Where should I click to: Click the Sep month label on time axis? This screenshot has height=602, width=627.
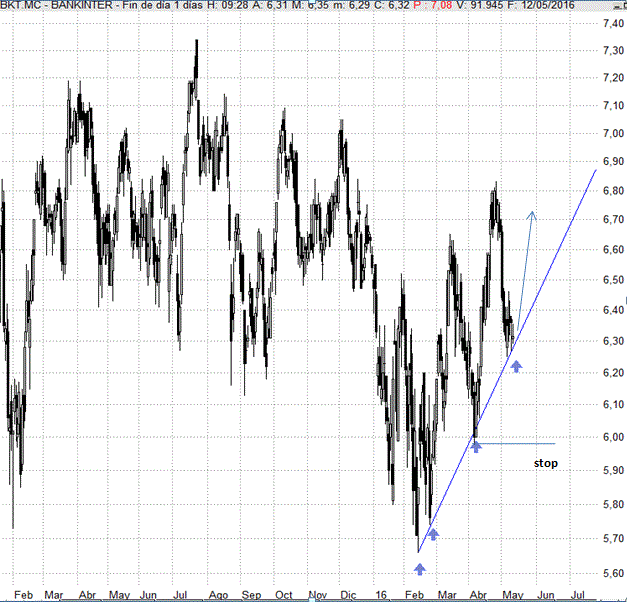251,595
